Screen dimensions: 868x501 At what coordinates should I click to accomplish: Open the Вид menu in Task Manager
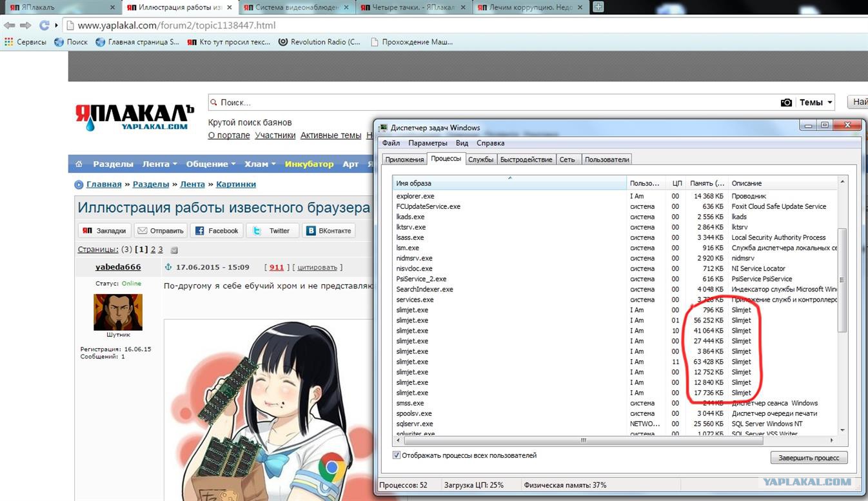point(462,143)
